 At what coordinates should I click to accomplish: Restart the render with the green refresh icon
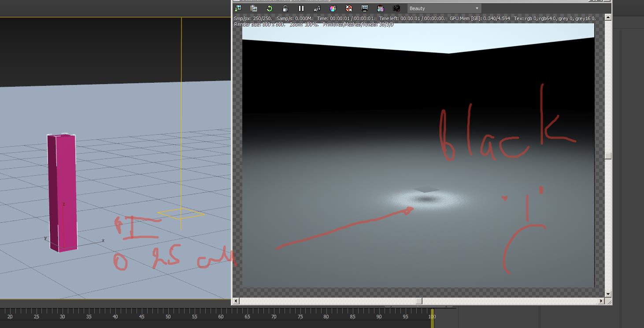(270, 8)
